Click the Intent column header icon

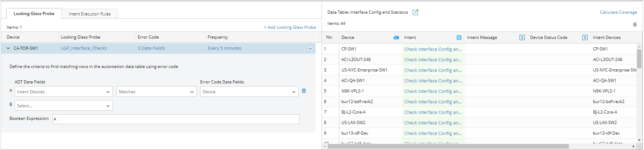(459, 37)
